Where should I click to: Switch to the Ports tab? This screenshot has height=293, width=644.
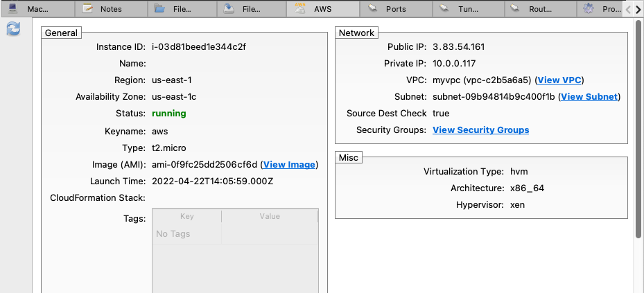[x=396, y=9]
